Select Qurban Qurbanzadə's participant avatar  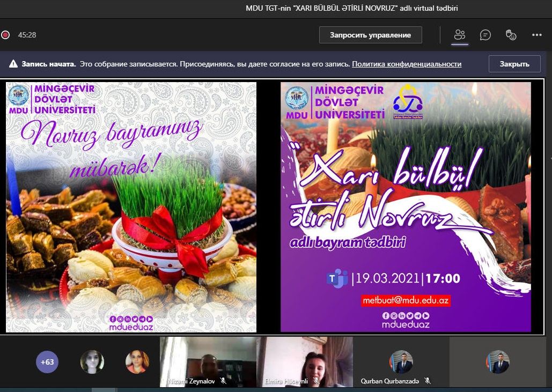pos(401,361)
